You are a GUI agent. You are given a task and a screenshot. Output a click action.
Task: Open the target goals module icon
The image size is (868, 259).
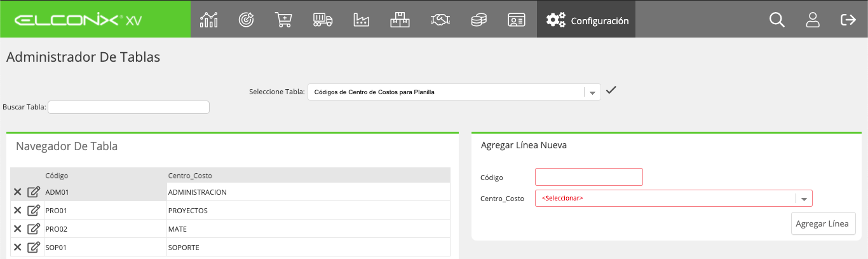(246, 20)
